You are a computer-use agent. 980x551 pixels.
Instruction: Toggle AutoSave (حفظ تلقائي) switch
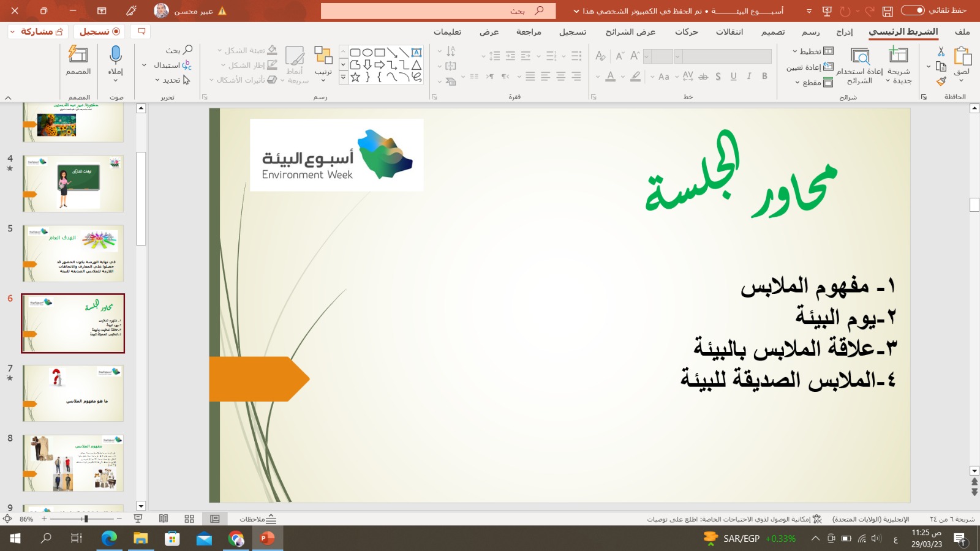912,10
